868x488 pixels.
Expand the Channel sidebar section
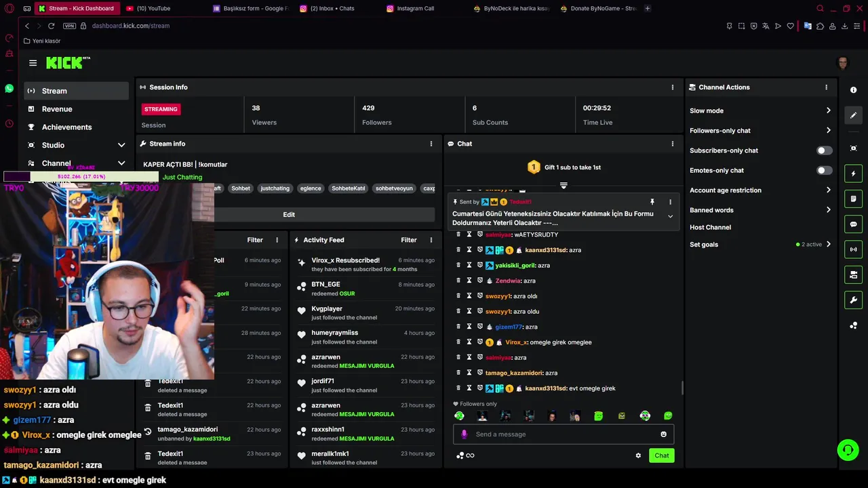[121, 163]
